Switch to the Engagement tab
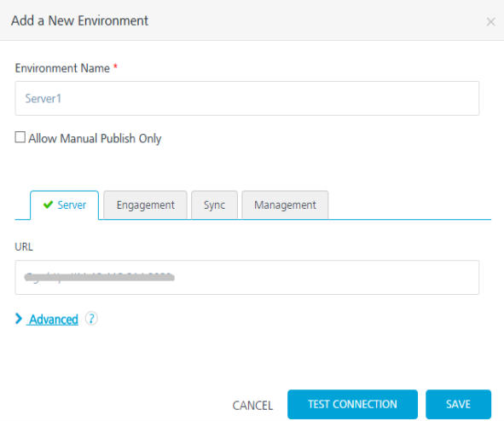 145,205
